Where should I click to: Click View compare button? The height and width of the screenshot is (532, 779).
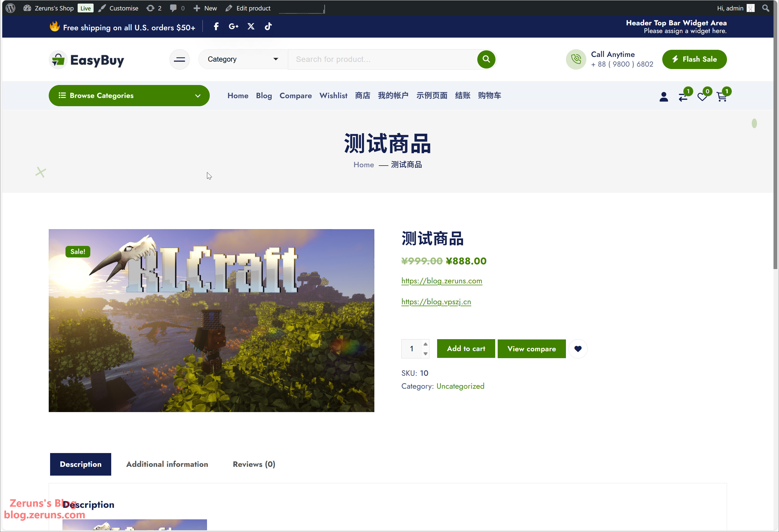click(x=532, y=349)
